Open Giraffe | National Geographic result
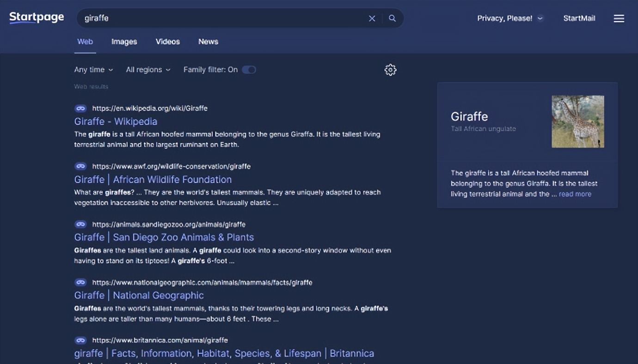This screenshot has width=638, height=364. click(x=139, y=295)
